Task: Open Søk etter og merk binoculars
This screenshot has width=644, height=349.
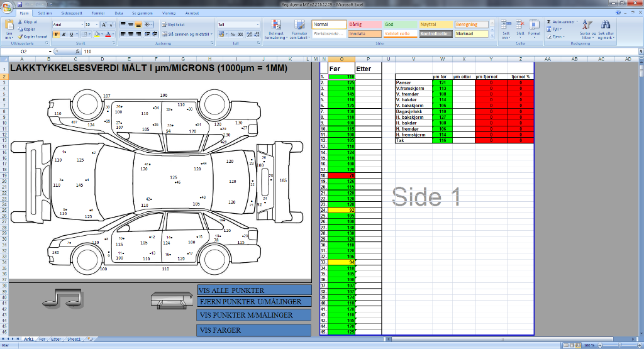Action: coord(606,30)
